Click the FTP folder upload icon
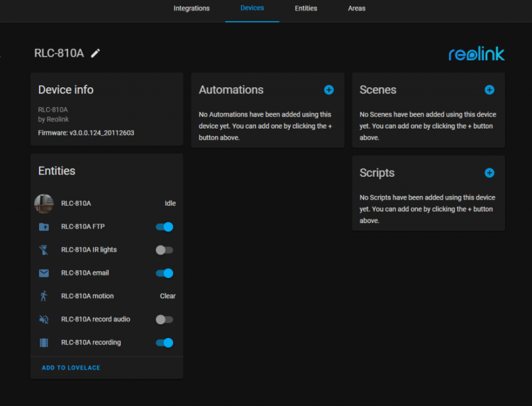The image size is (532, 406). point(44,226)
